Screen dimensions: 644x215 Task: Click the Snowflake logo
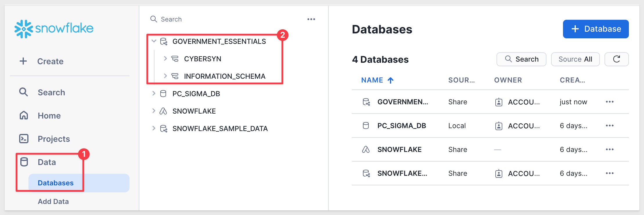[x=54, y=29]
